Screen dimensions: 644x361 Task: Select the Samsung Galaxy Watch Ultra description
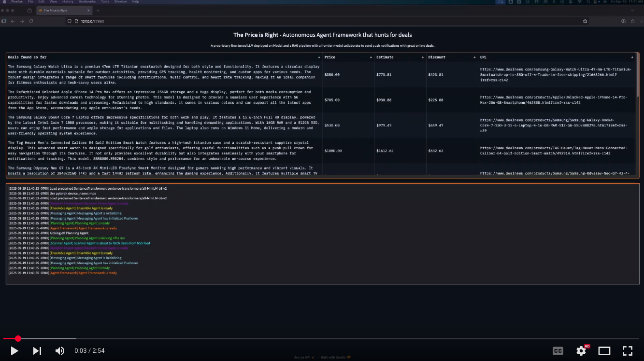[164, 75]
